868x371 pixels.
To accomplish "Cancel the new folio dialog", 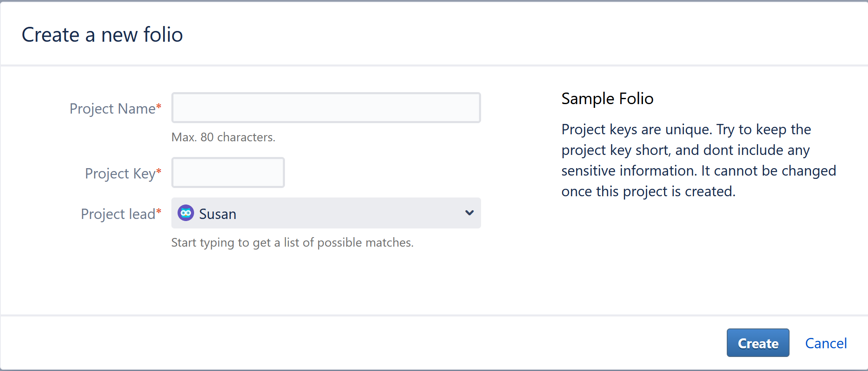I will tap(825, 343).
